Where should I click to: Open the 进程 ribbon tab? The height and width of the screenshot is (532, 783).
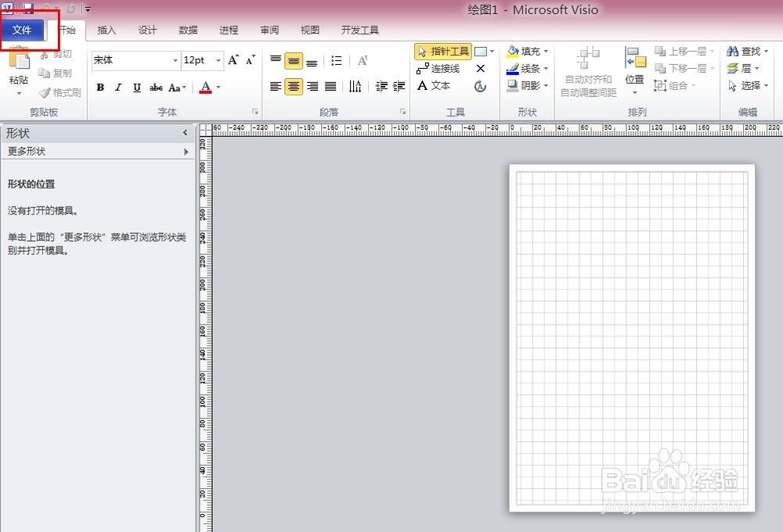click(229, 30)
